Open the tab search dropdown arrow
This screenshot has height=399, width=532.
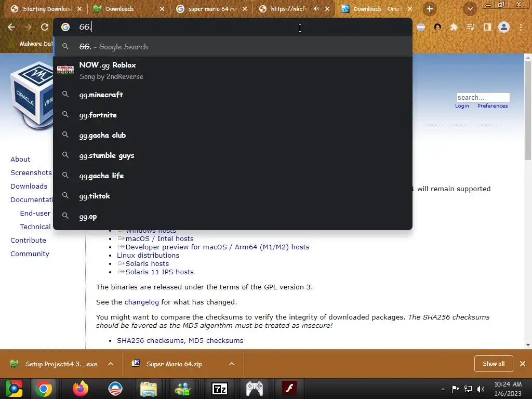tap(470, 9)
